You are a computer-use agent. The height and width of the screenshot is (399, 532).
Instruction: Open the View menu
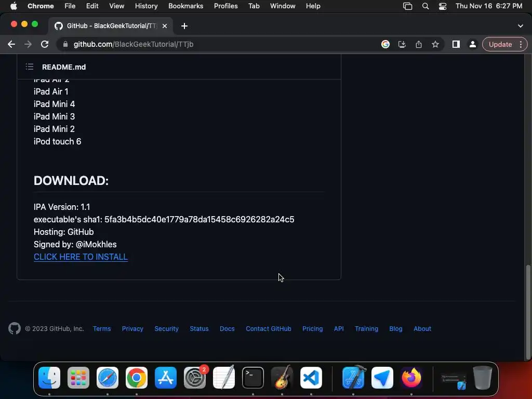click(x=117, y=6)
